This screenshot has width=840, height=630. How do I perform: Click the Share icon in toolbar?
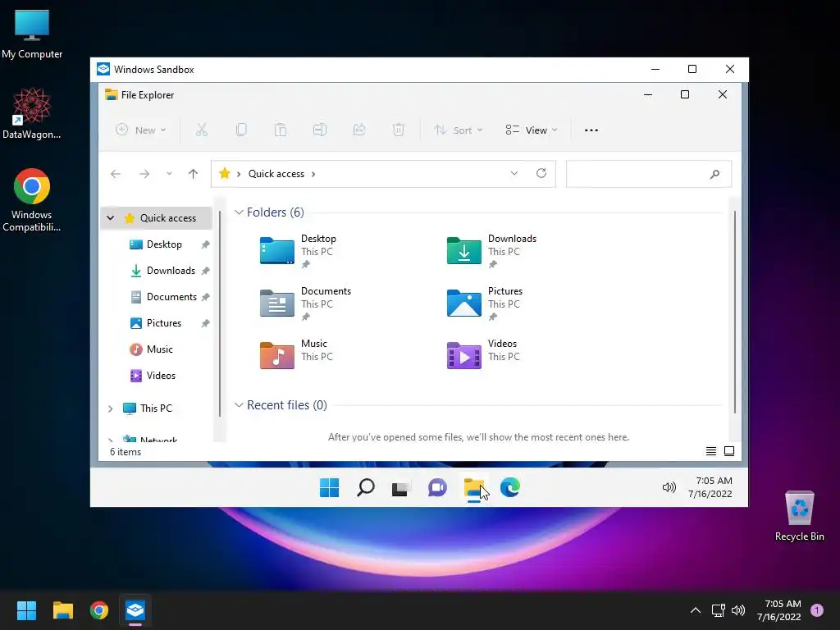tap(359, 130)
